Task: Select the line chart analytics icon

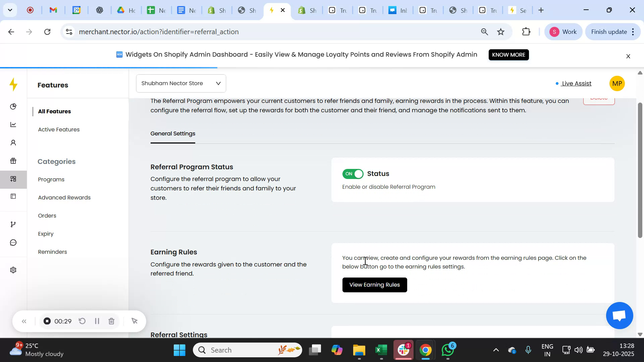Action: [x=13, y=124]
